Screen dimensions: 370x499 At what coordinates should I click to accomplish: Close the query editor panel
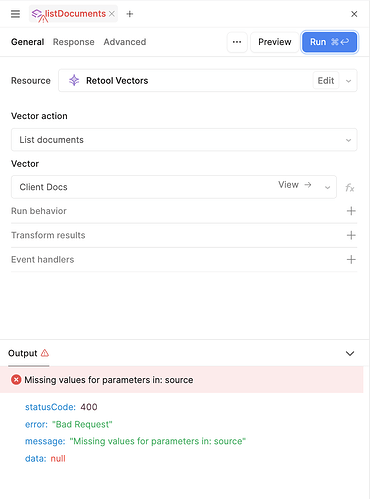(x=354, y=14)
